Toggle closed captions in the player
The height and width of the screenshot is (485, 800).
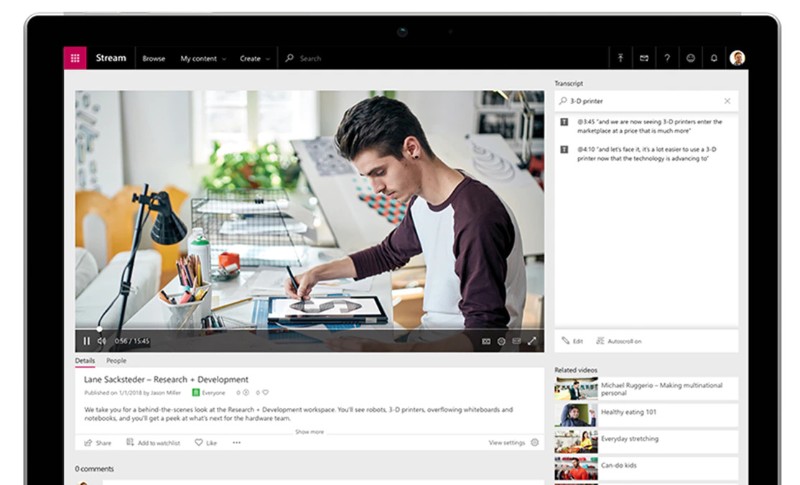(486, 341)
